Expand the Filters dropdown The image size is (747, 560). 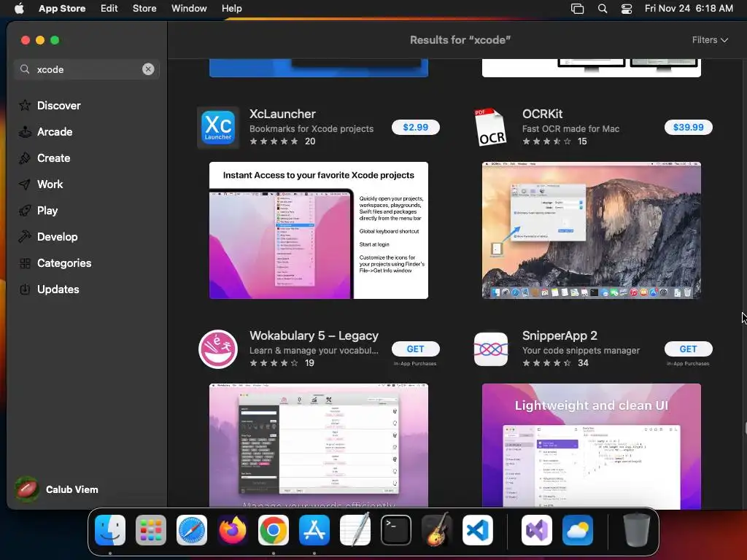pos(710,40)
